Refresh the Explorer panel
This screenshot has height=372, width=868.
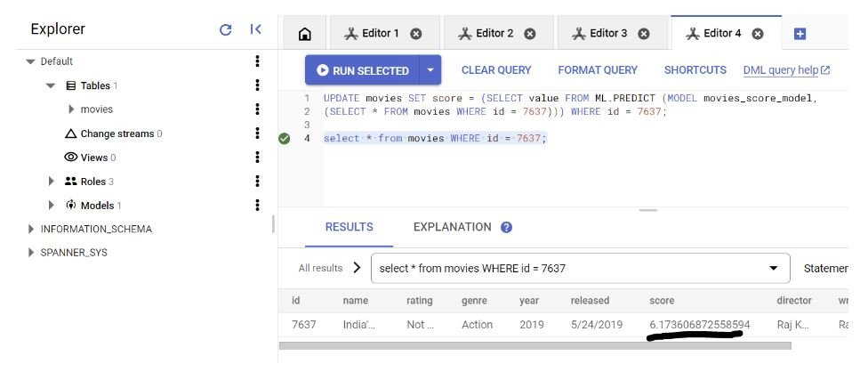226,29
